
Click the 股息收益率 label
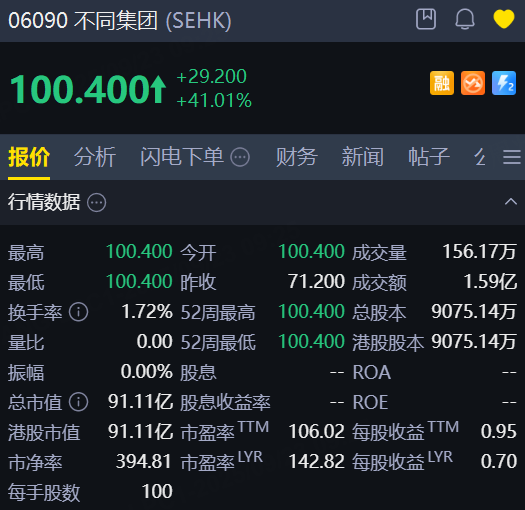[x=225, y=403]
